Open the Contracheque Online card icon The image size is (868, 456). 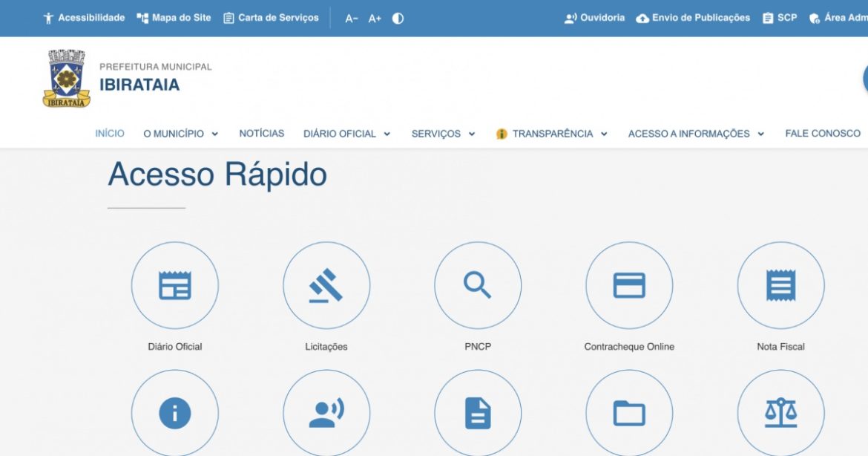[x=629, y=285]
